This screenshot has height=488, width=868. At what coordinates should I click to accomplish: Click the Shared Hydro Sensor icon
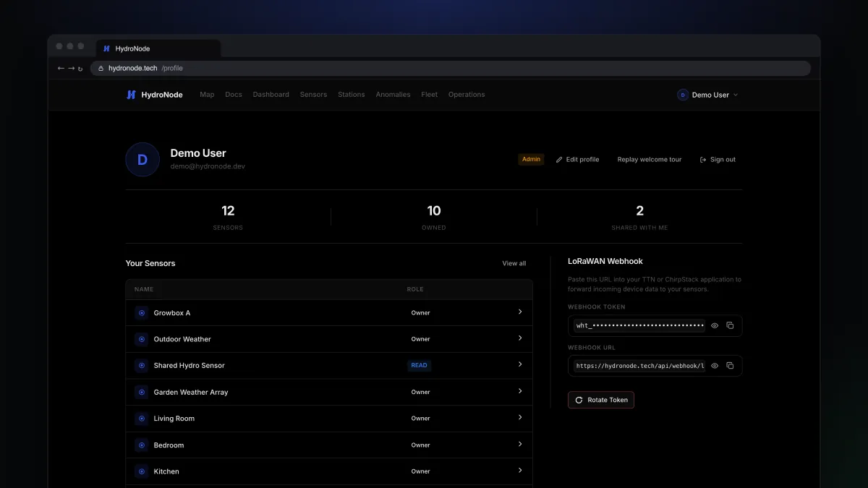point(141,366)
